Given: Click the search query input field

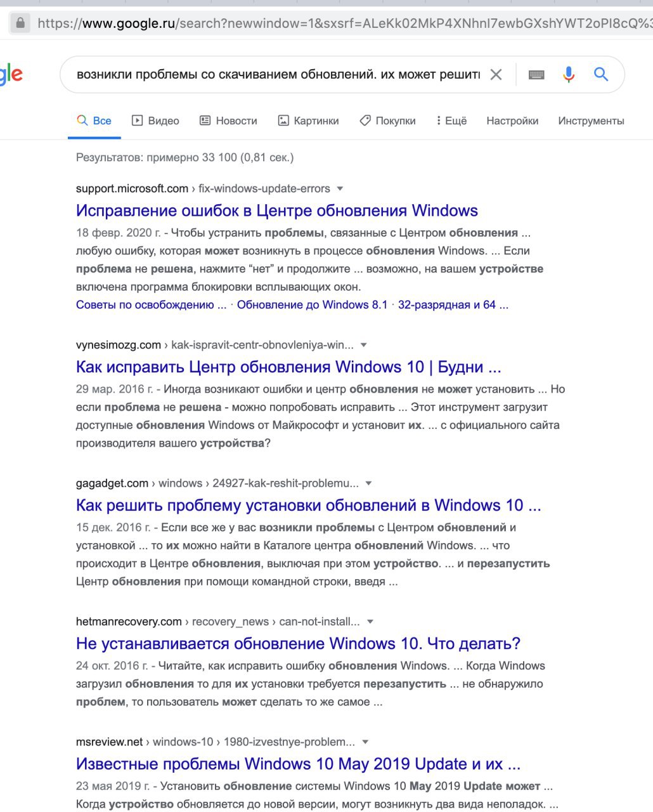Looking at the screenshot, I should click(x=278, y=74).
